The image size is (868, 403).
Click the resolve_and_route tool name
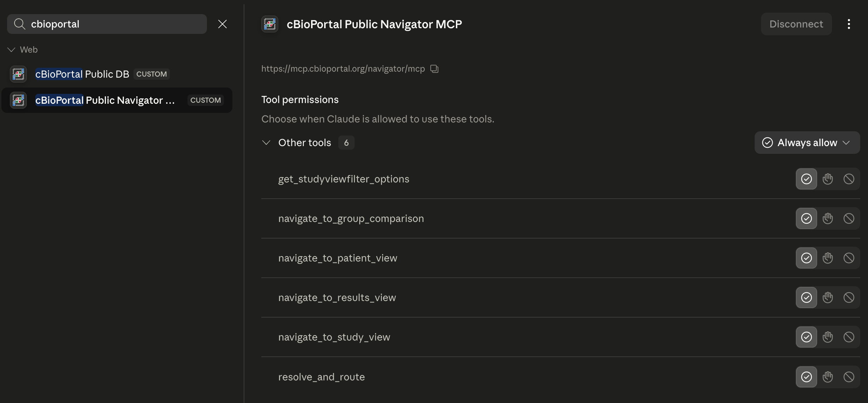point(321,377)
